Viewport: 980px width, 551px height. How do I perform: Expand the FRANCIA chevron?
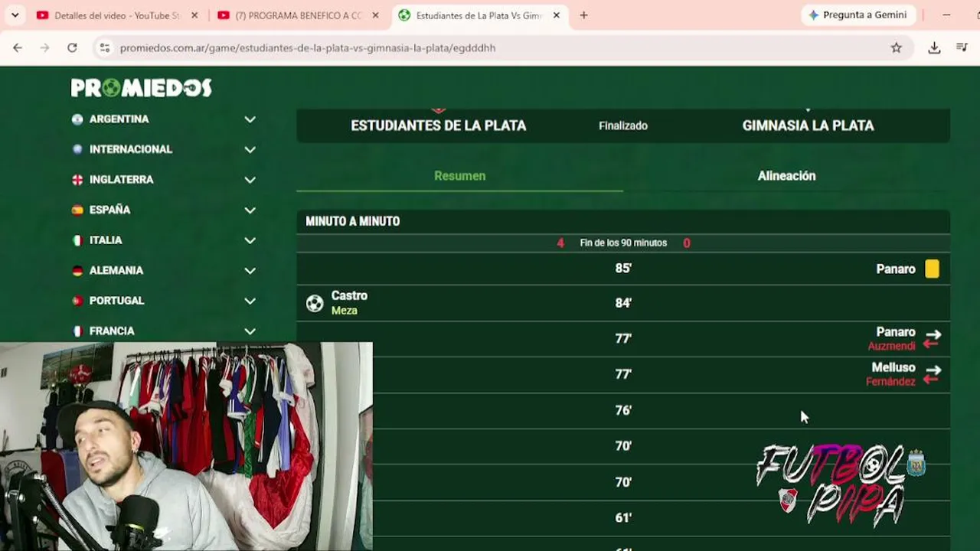pyautogui.click(x=250, y=331)
